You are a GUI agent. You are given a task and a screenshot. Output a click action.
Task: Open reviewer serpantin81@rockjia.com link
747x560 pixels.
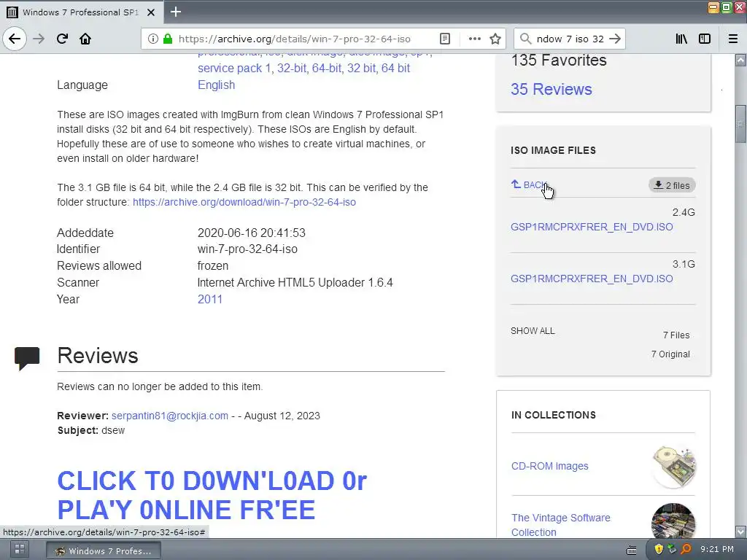coord(169,416)
